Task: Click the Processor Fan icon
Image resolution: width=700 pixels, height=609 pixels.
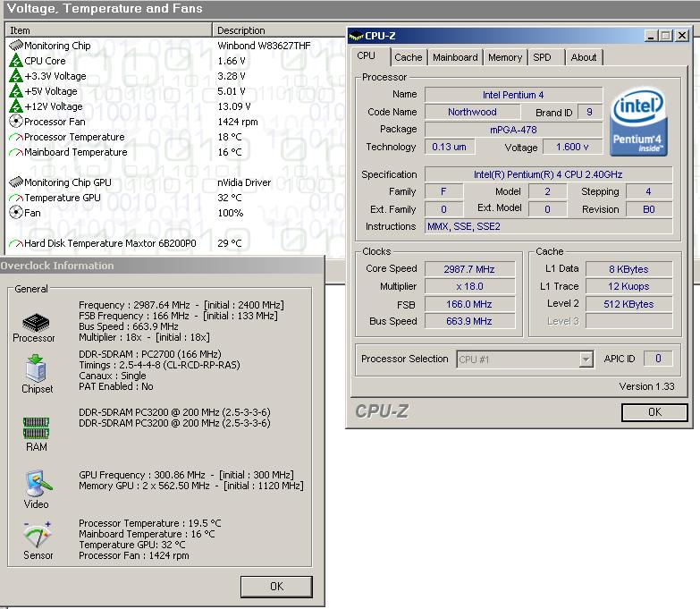Action: (16, 121)
